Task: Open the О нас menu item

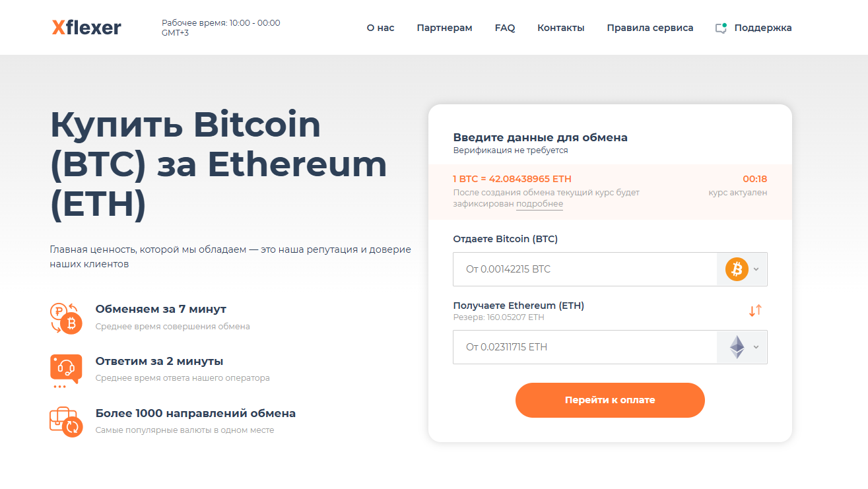Action: pyautogui.click(x=380, y=28)
